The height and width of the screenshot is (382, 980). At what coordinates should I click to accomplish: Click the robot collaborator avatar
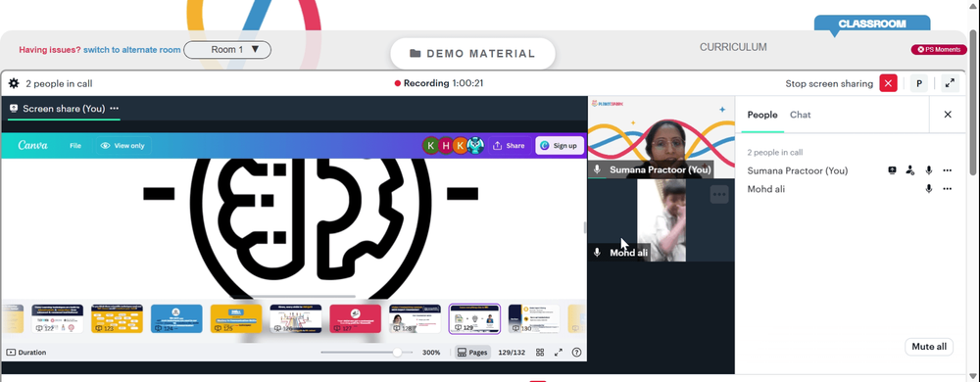[x=475, y=145]
